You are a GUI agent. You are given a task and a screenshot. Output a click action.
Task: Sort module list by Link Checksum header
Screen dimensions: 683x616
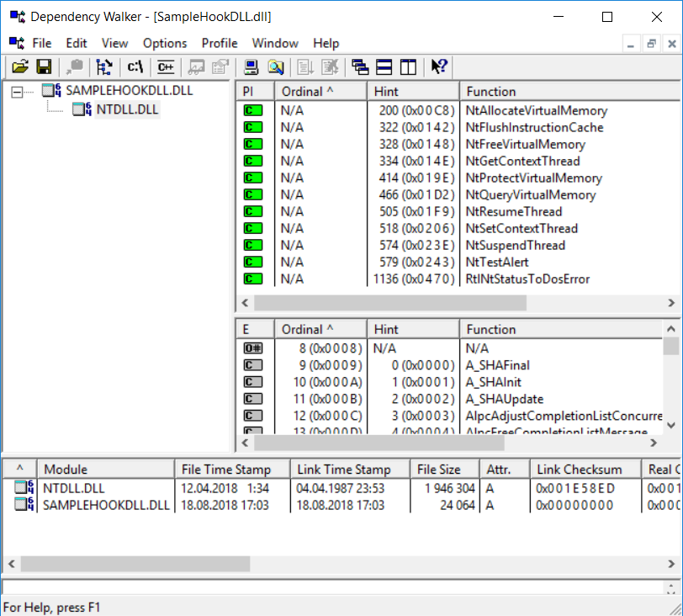tap(585, 470)
